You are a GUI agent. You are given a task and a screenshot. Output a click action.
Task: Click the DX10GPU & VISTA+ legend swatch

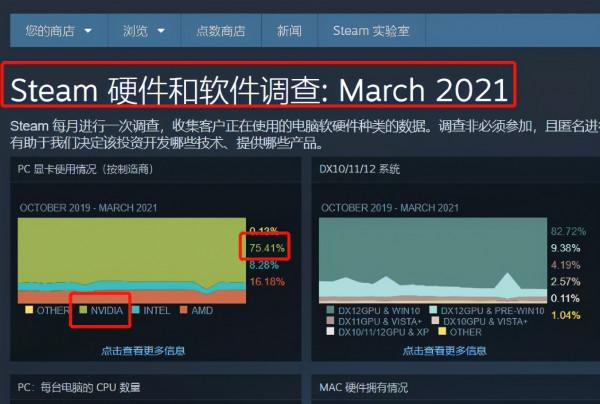point(435,320)
